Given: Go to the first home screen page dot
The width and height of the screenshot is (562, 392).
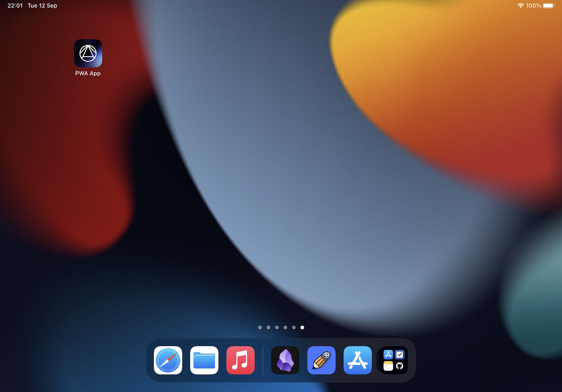Looking at the screenshot, I should [260, 327].
